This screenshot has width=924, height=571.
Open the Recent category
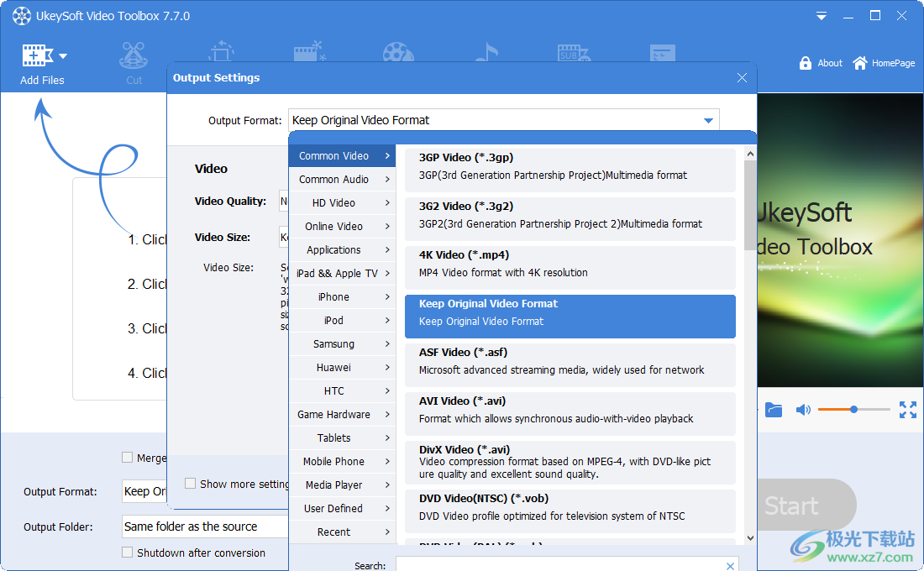coord(343,532)
